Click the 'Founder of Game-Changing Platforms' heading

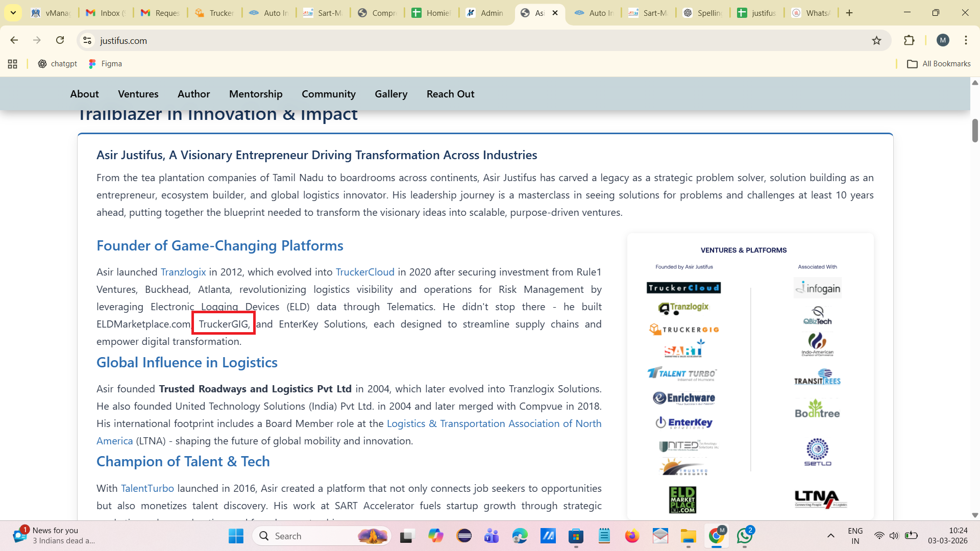pyautogui.click(x=220, y=246)
